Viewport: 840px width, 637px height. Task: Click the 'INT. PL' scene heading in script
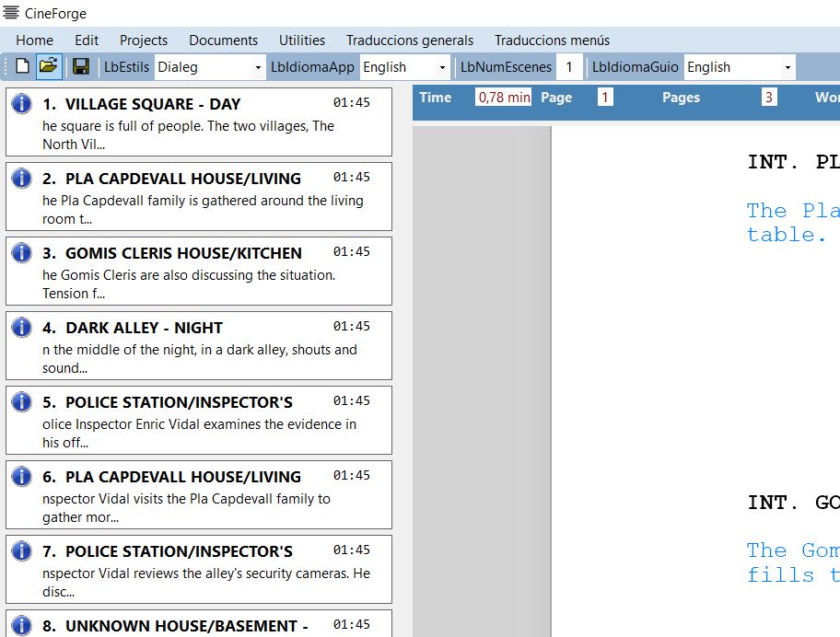click(x=793, y=162)
